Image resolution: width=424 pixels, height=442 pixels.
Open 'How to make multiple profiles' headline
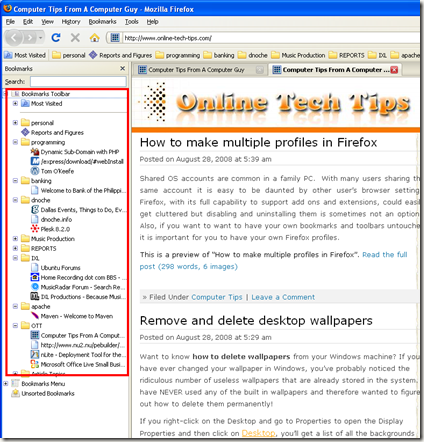pyautogui.click(x=258, y=143)
